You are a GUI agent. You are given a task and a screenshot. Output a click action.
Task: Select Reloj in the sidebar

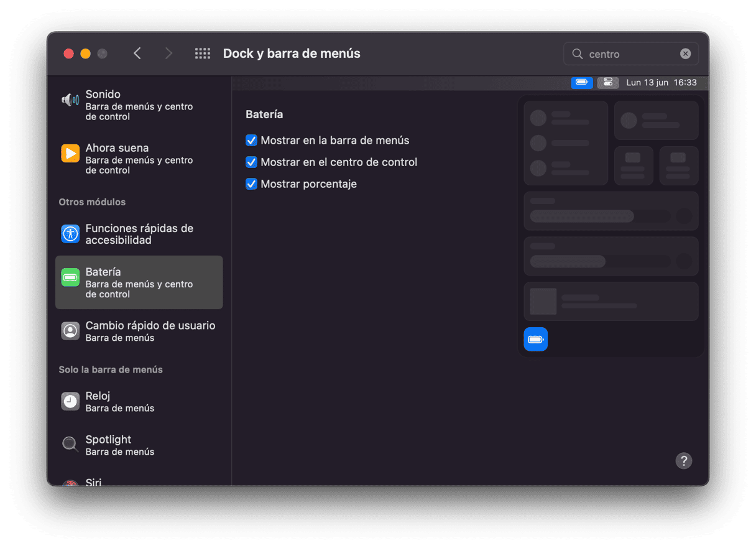click(x=139, y=401)
